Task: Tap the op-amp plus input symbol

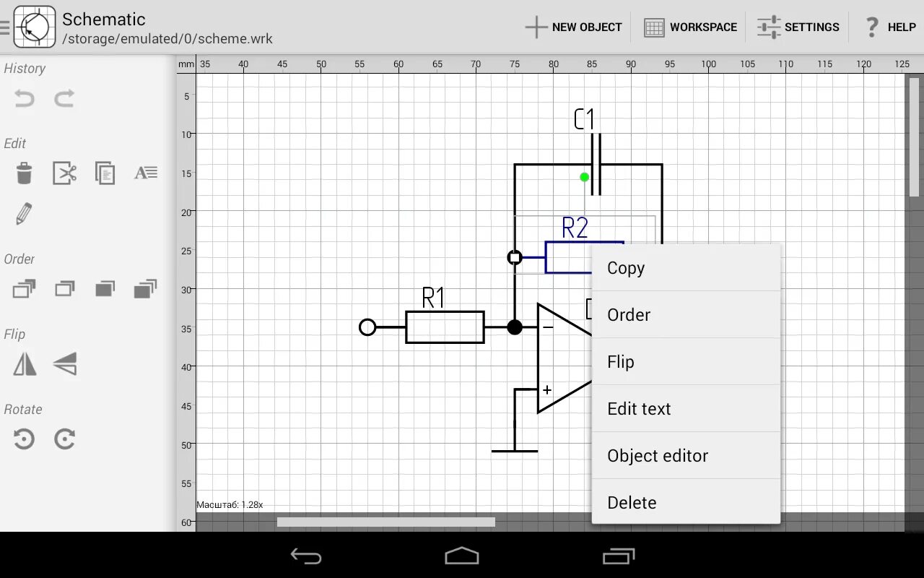Action: [x=547, y=390]
